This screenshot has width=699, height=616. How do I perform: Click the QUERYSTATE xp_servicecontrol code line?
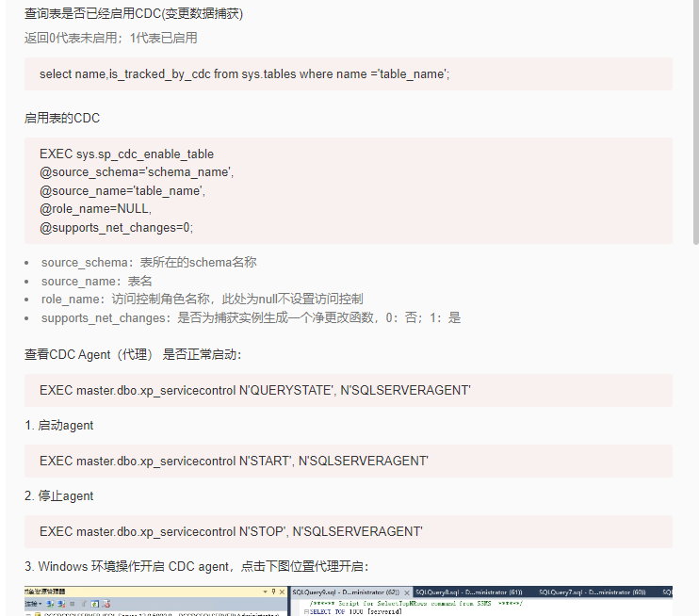255,391
